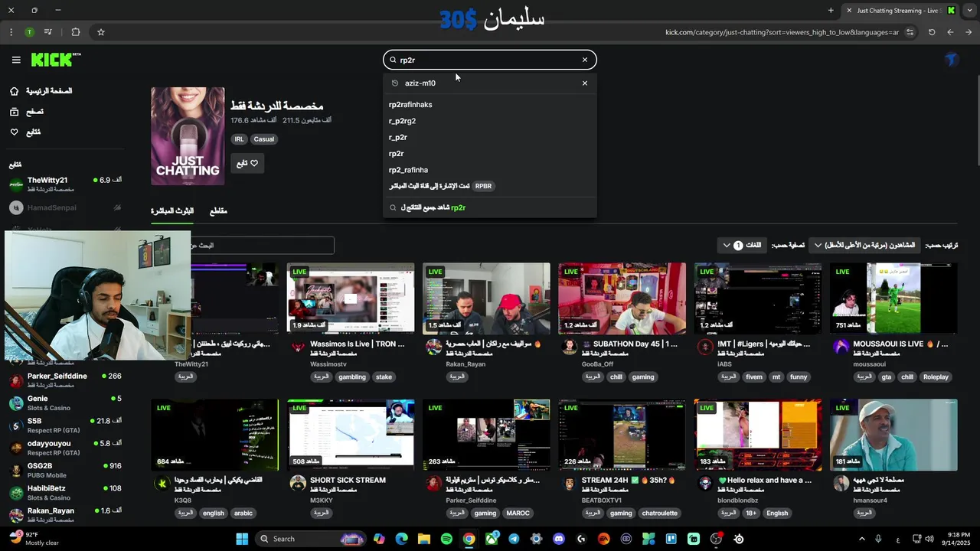Open odayyouyou channel in sidebar
980x551 pixels.
pos(65,447)
